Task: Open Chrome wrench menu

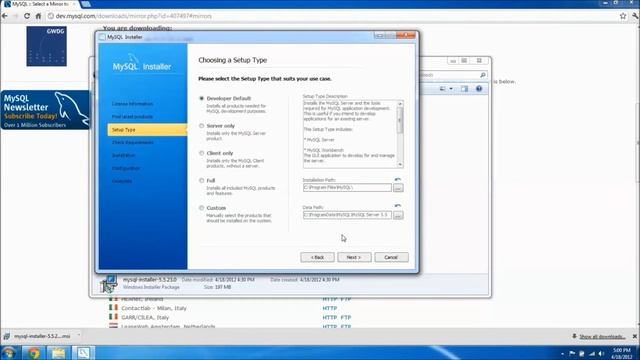Action: 635,16
